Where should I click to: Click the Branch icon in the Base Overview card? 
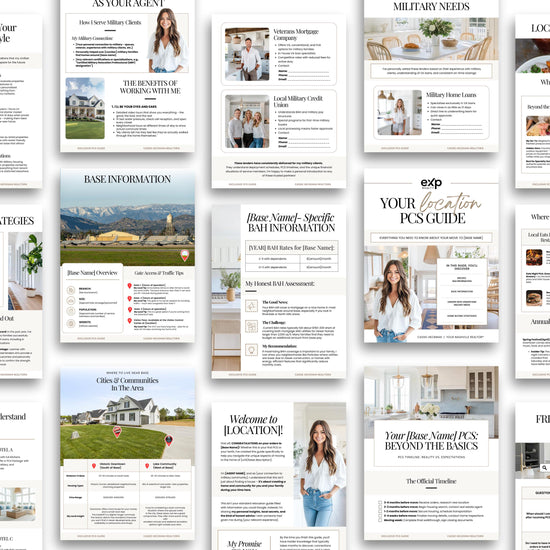71,290
